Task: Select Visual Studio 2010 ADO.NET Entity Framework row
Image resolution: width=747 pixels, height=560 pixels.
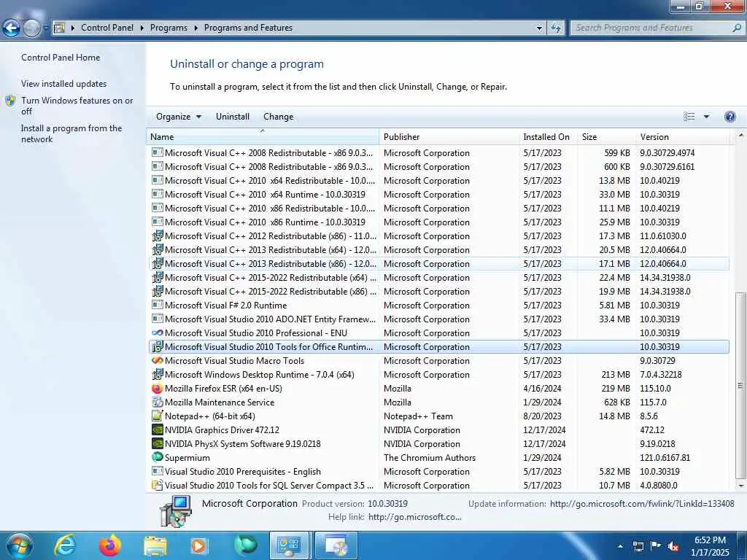Action: pyautogui.click(x=438, y=319)
